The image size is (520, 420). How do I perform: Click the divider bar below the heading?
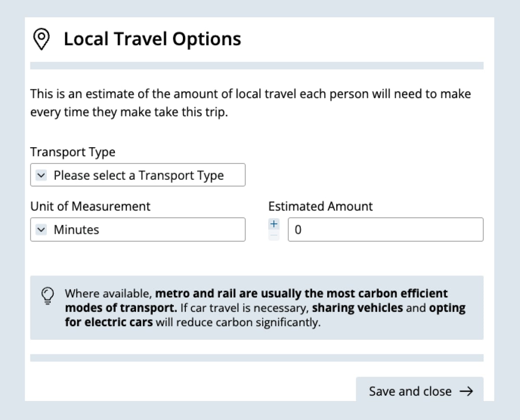(x=257, y=66)
